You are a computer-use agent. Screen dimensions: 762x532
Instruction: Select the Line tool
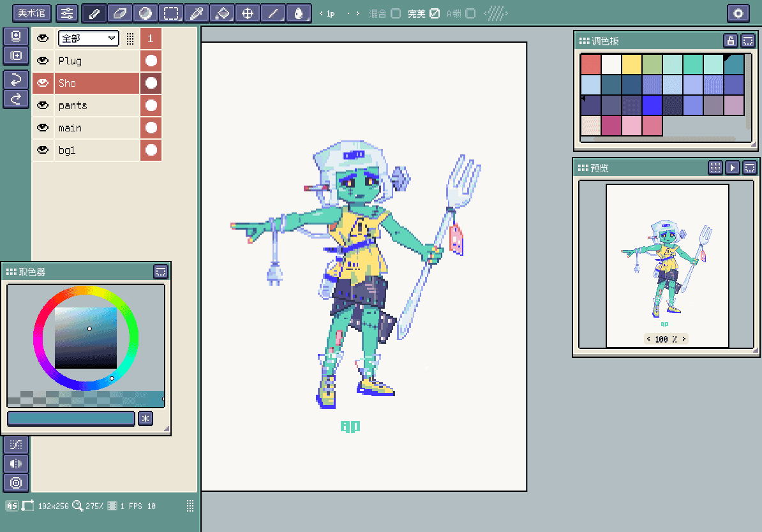click(x=273, y=13)
